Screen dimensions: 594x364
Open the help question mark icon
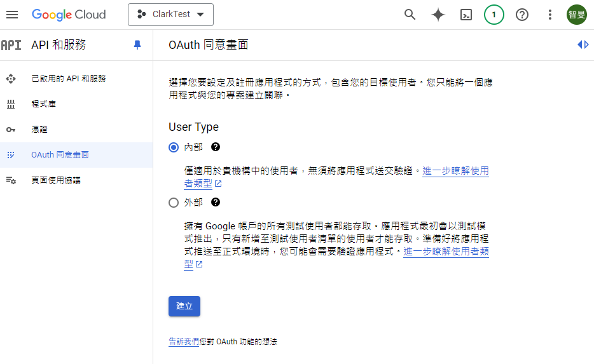tap(522, 15)
